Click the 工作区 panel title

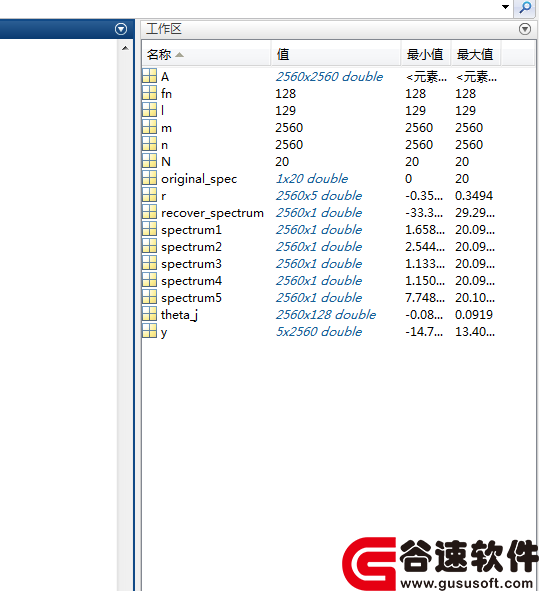coord(164,29)
